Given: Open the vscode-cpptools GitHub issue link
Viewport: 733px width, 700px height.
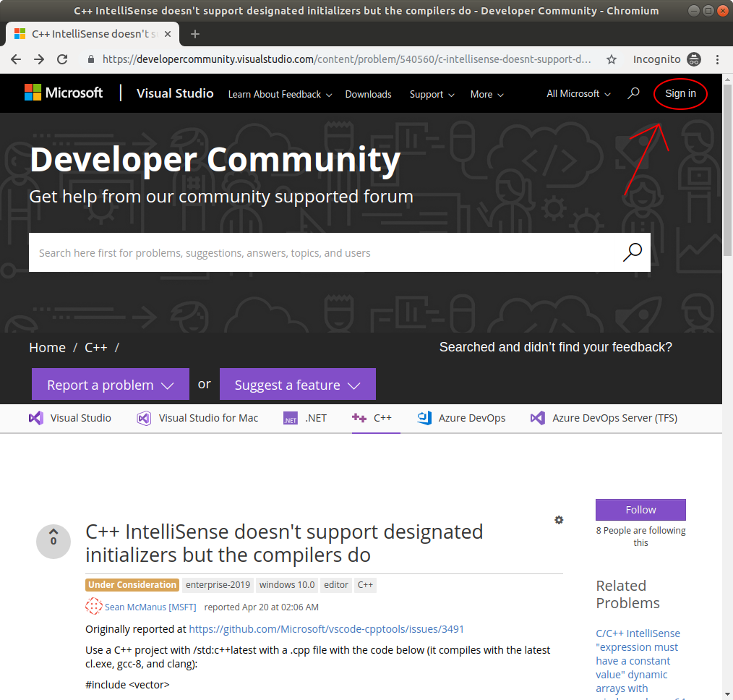Looking at the screenshot, I should coord(325,628).
